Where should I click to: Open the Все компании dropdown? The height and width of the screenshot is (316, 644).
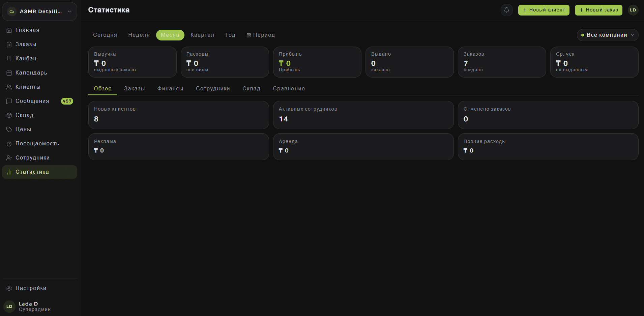[x=608, y=35]
